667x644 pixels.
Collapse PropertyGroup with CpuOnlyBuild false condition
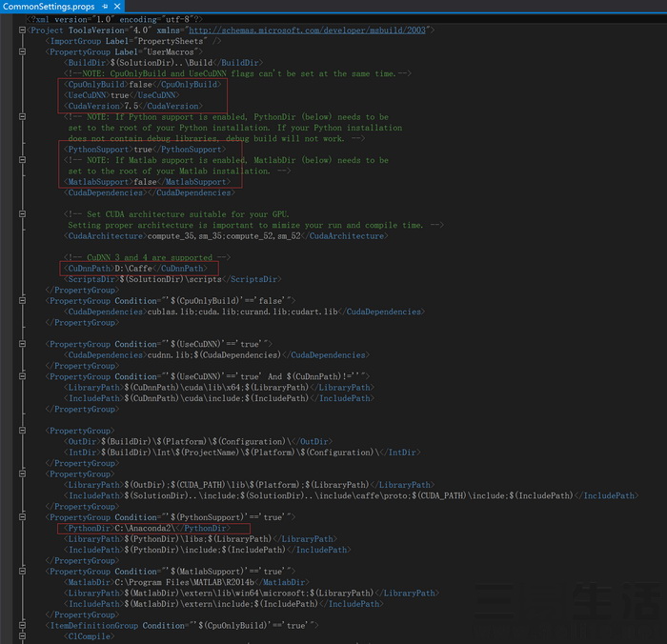point(22,301)
